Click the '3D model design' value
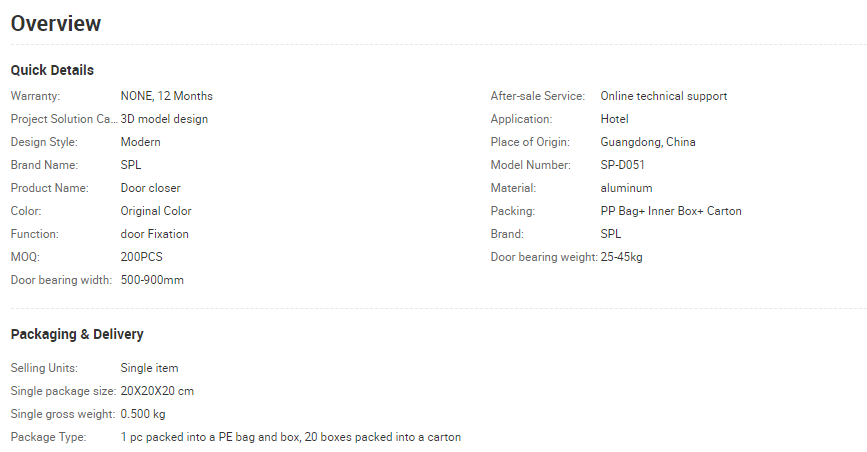This screenshot has height=452, width=867. [164, 119]
